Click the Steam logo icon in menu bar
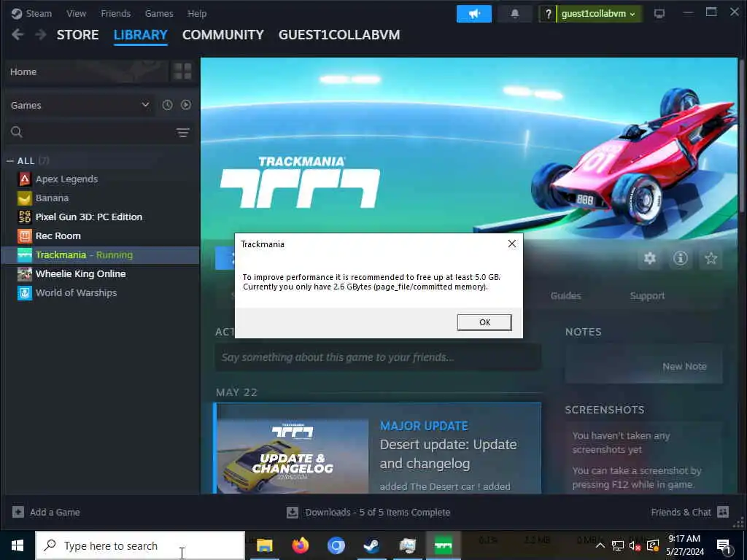Image resolution: width=747 pixels, height=560 pixels. (x=17, y=13)
